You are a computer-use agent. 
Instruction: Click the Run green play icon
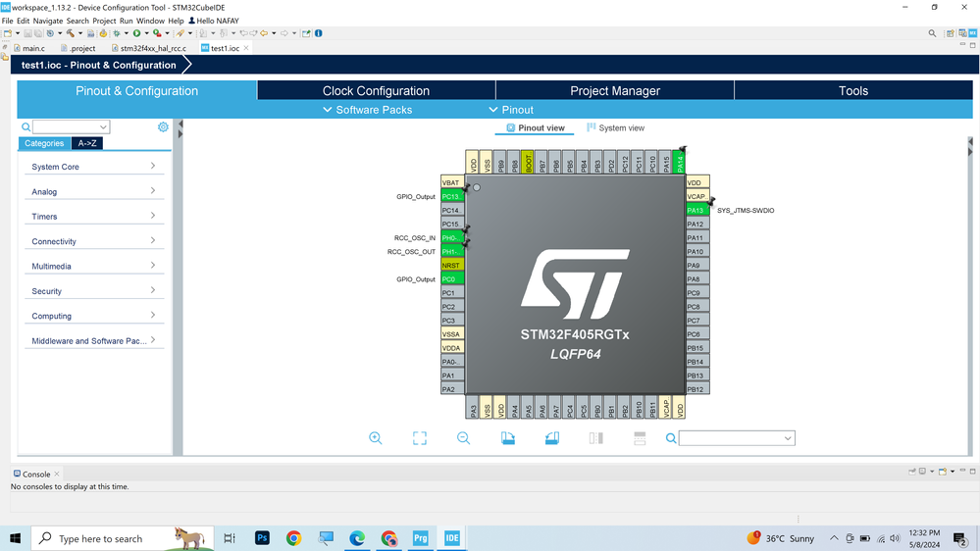[137, 33]
